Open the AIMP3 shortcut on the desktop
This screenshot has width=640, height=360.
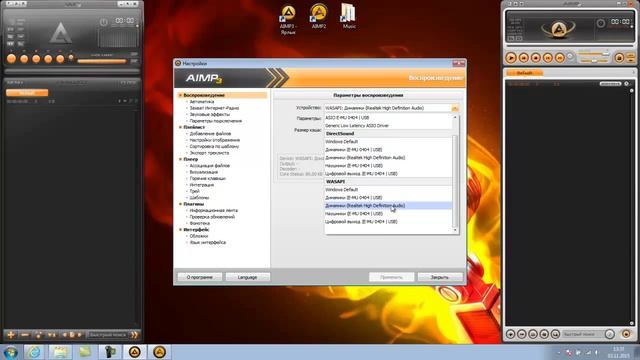pos(288,18)
